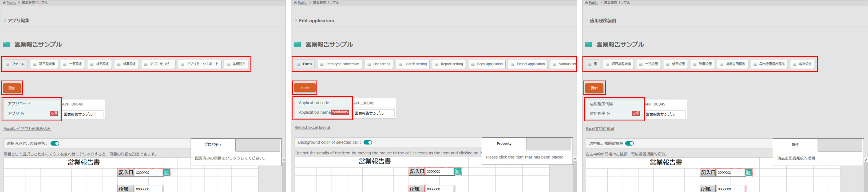Open calendar picker in Japanese panel 記入日 field
The width and height of the screenshot is (868, 192).
[167, 172]
